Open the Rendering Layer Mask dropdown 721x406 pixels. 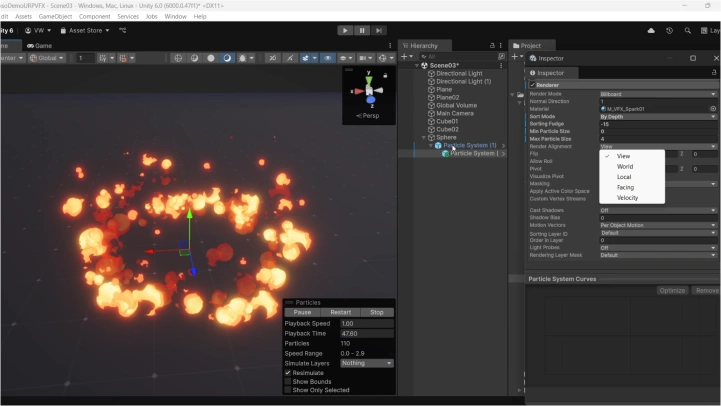coord(658,255)
